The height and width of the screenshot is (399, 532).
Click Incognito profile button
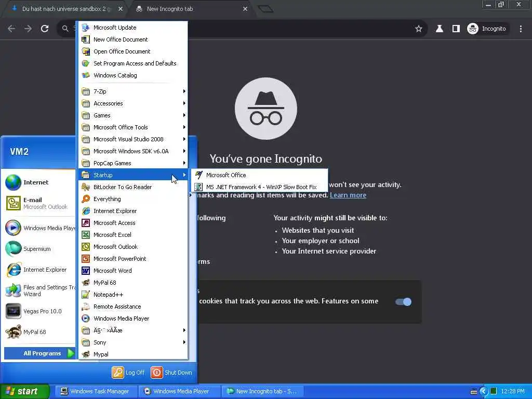tap(487, 29)
